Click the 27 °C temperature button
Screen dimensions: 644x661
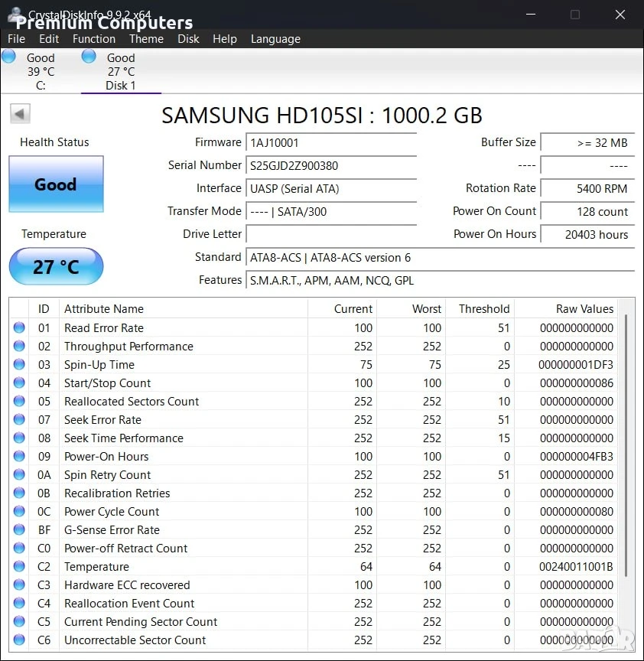[56, 266]
